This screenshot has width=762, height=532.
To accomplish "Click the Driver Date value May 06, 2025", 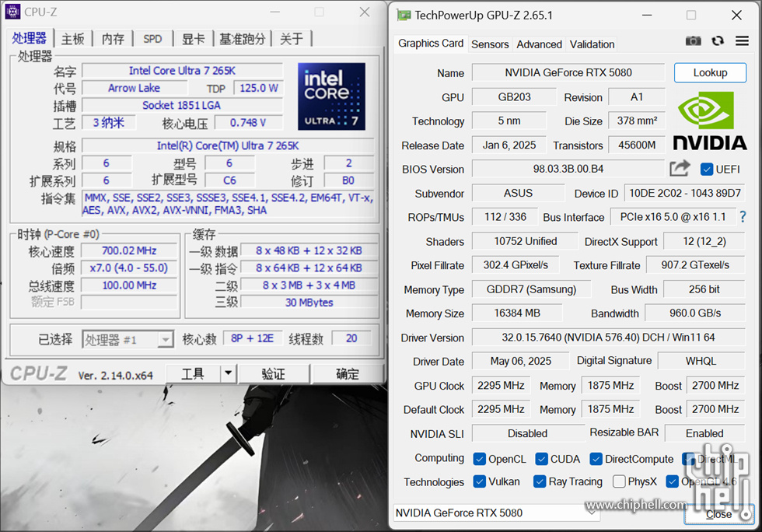I will tap(520, 361).
